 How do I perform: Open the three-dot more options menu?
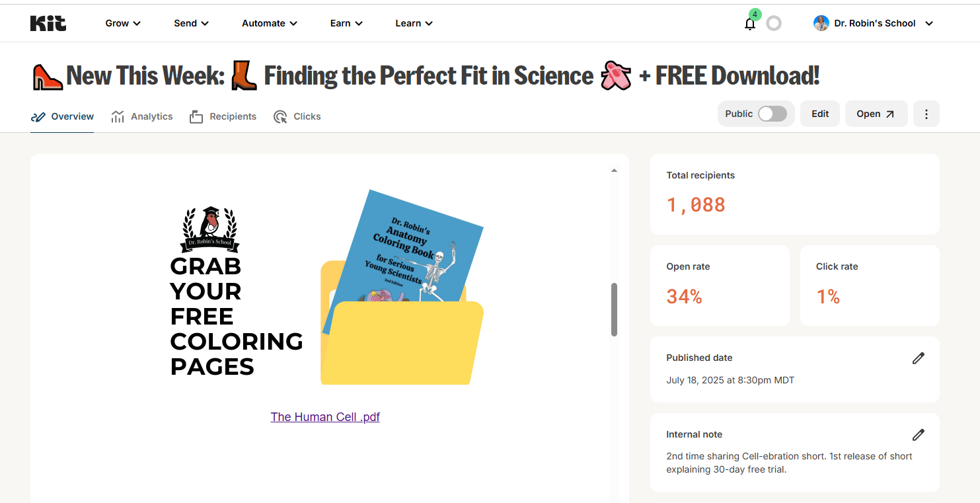[926, 114]
